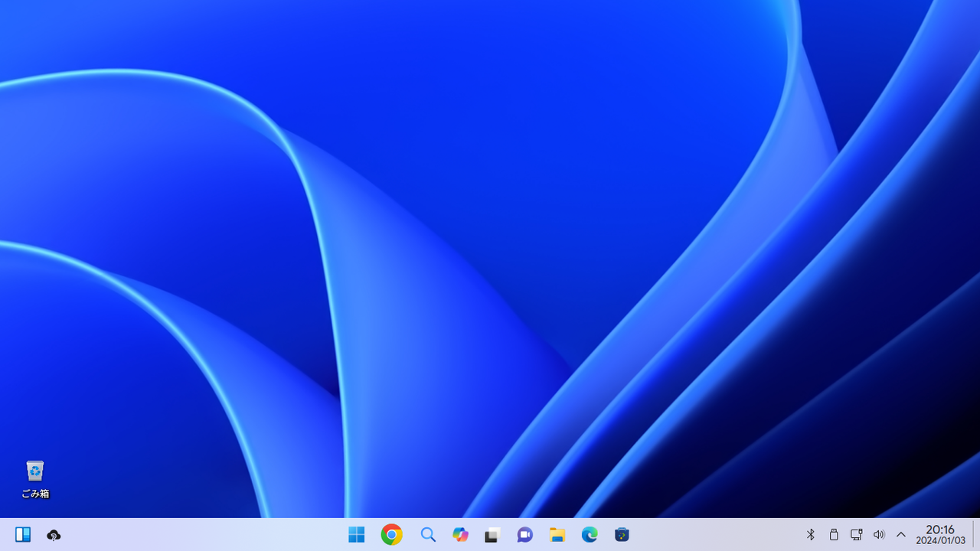The width and height of the screenshot is (980, 551).
Task: Open the Teams Chat taskbar icon
Action: pos(524,535)
